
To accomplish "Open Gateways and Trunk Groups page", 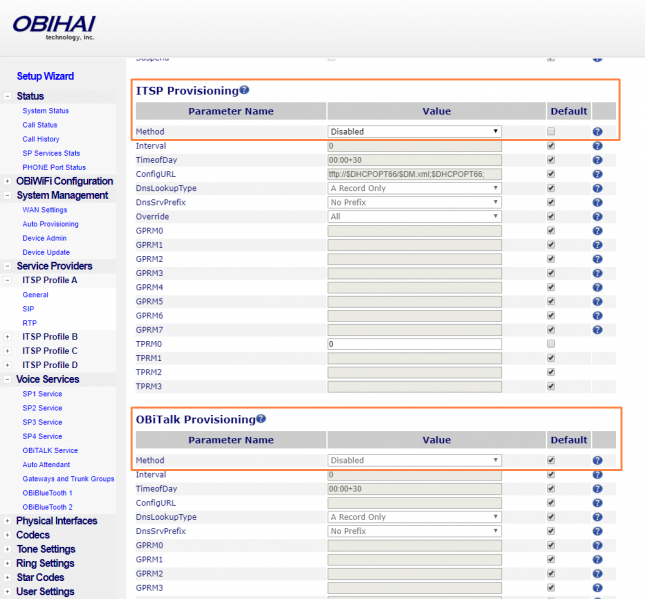I will pyautogui.click(x=68, y=478).
